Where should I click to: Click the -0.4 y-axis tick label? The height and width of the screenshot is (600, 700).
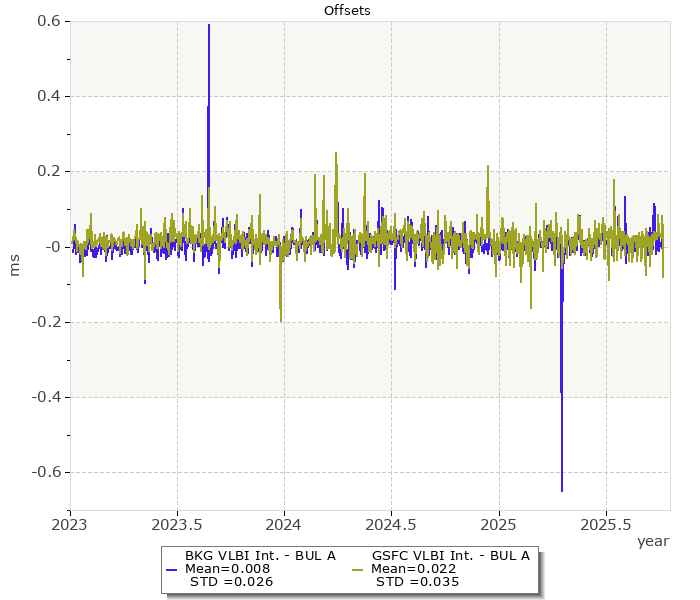pyautogui.click(x=44, y=397)
